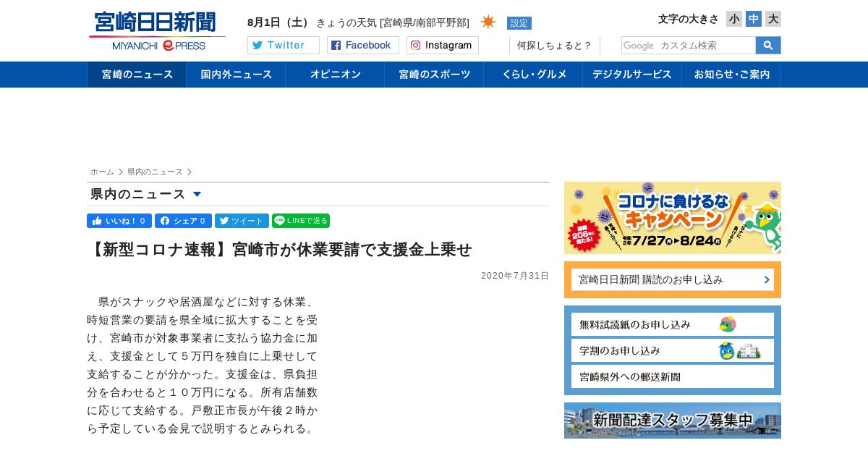Screen dimensions: 868x456
Task: Click the Facebook いいね! button
Action: coord(119,221)
